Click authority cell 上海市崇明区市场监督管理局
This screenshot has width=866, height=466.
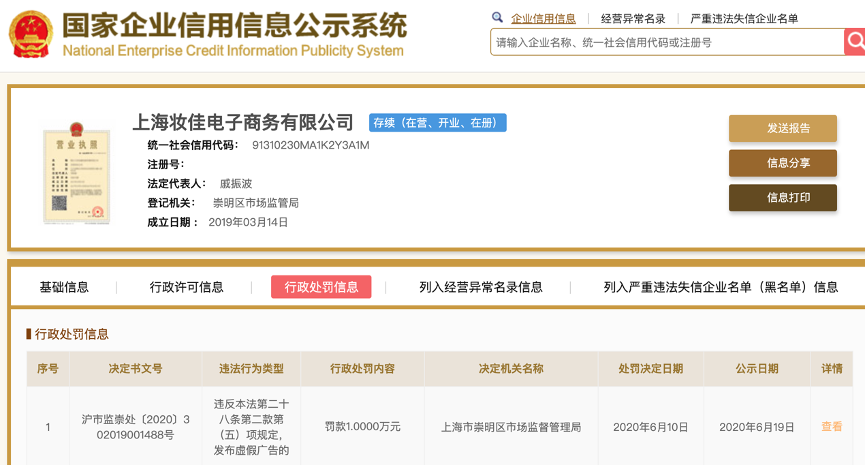pos(511,427)
